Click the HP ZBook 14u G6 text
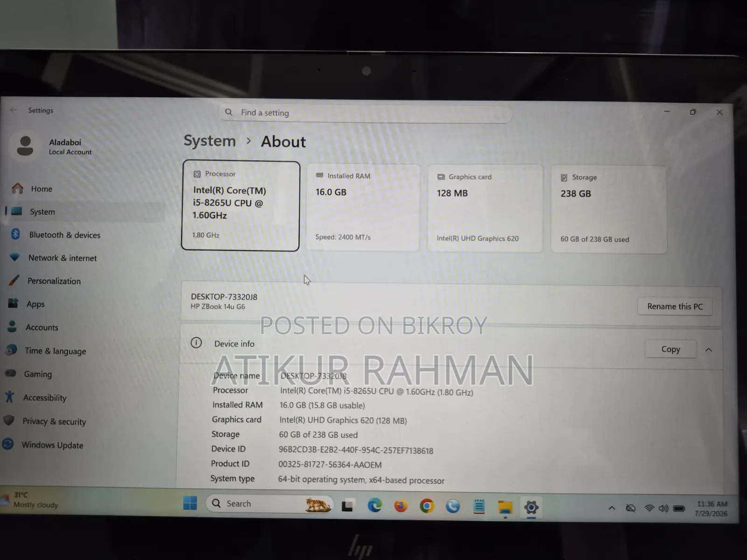 (218, 307)
